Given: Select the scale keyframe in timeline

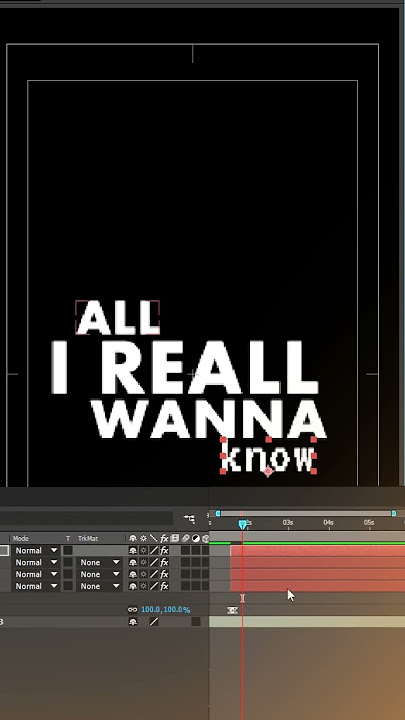Looking at the screenshot, I should pos(232,610).
